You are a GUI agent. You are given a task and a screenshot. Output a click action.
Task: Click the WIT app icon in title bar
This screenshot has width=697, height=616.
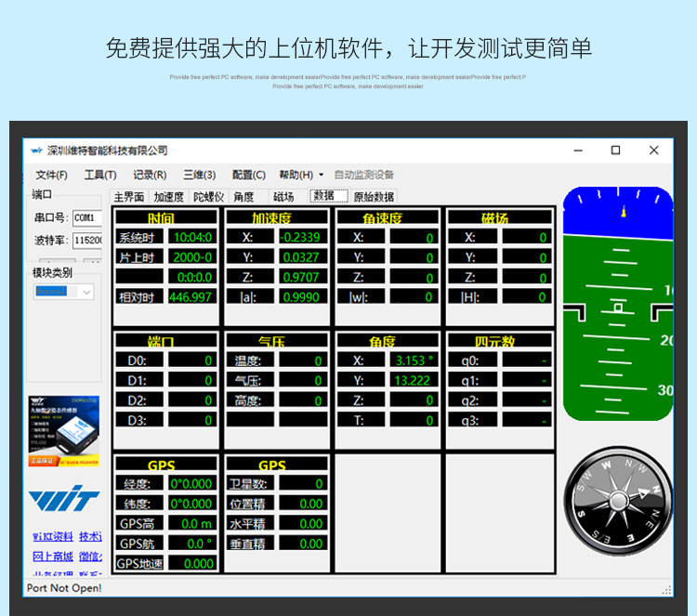36,151
